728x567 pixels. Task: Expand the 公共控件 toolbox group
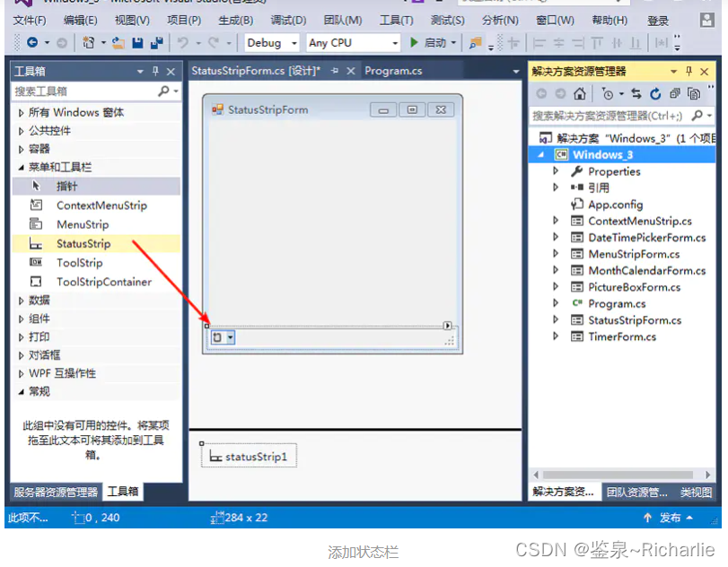tap(21, 131)
